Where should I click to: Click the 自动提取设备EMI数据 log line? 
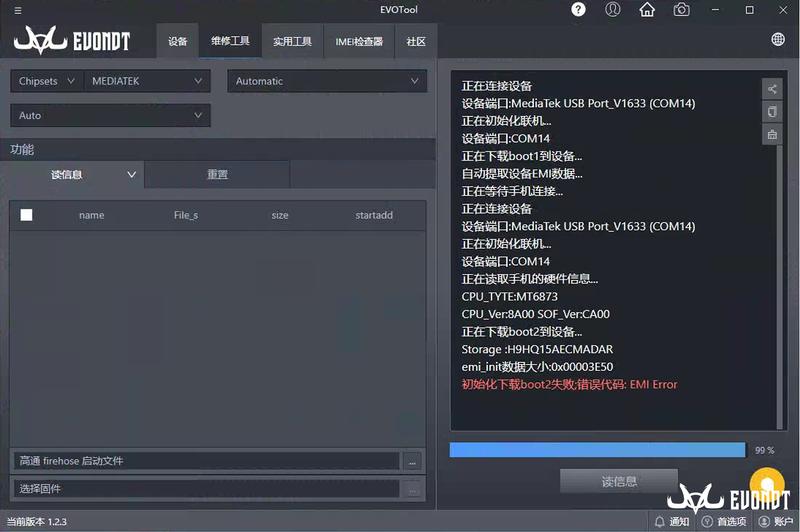(x=522, y=173)
